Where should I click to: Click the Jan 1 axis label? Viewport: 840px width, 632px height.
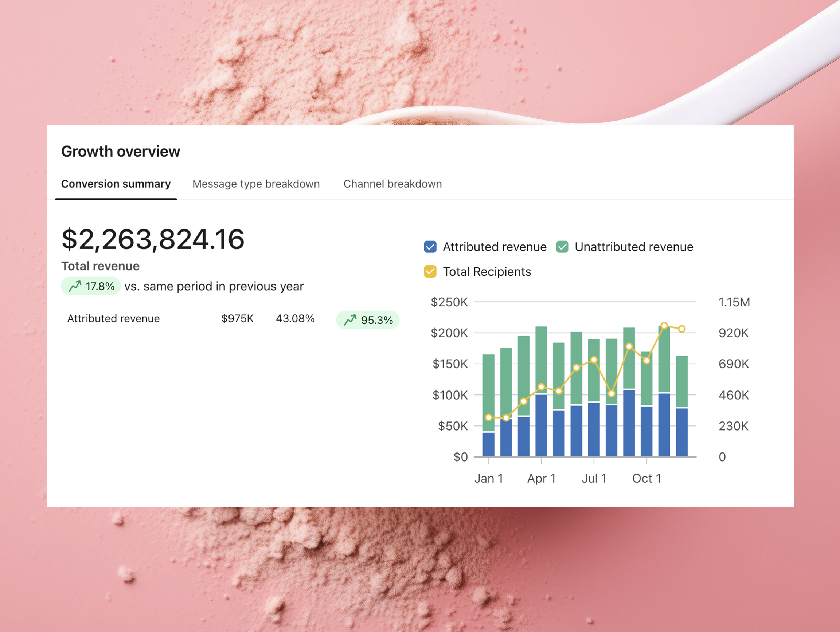tap(488, 478)
